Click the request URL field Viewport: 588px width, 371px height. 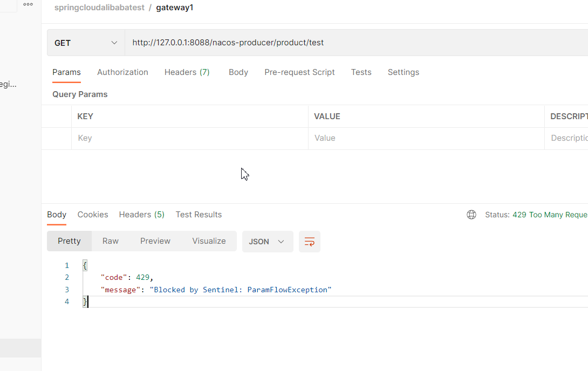pyautogui.click(x=356, y=43)
